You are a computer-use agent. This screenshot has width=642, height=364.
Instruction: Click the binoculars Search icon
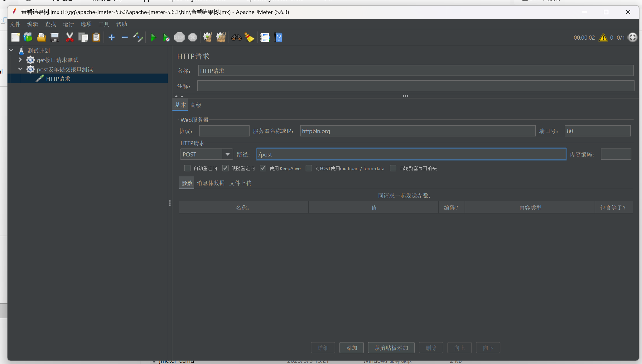(x=236, y=38)
